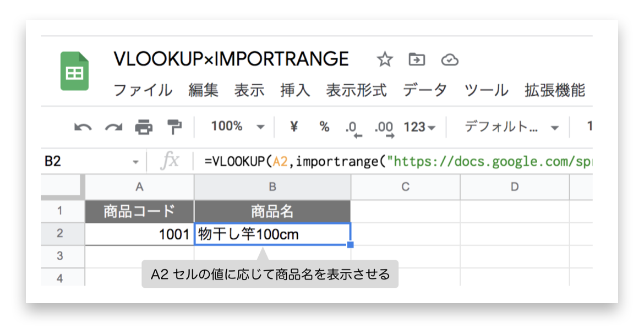This screenshot has width=644, height=329.
Task: Open the デフォルト font dropdown
Action: [x=512, y=127]
